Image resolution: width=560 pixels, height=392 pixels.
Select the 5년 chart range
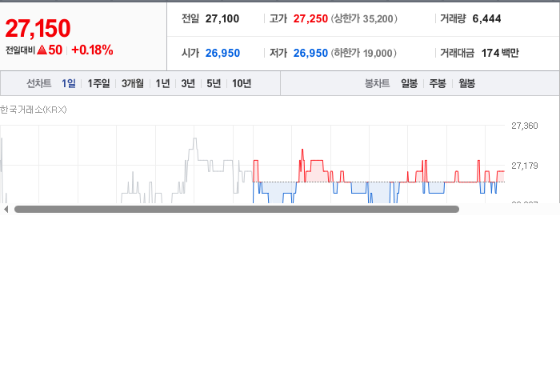point(214,83)
